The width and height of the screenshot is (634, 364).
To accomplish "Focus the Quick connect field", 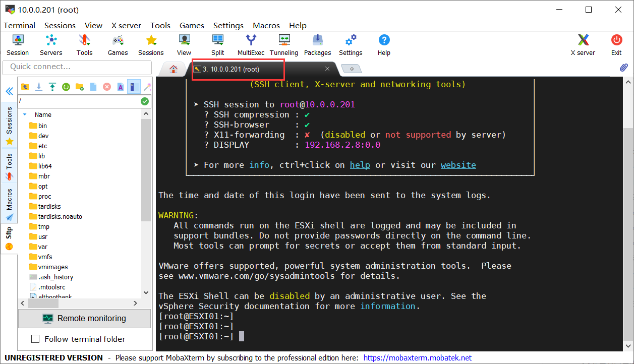I will click(x=77, y=67).
